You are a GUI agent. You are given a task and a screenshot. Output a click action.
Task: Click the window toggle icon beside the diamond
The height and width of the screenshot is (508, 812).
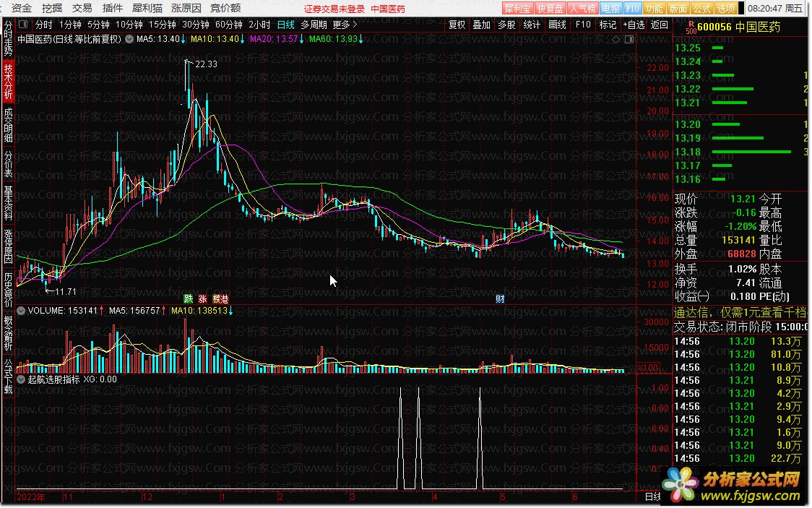pos(629,39)
